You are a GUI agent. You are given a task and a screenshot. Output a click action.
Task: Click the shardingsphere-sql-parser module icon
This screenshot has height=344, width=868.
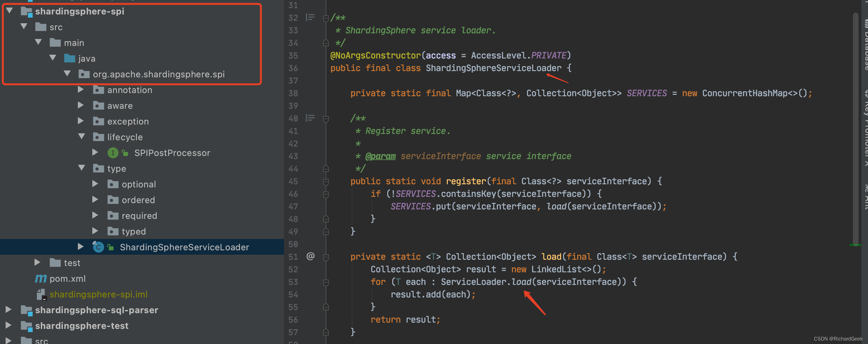click(x=27, y=310)
